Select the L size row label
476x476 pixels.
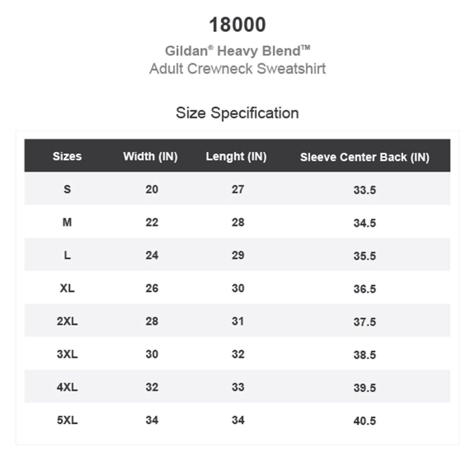(x=67, y=255)
